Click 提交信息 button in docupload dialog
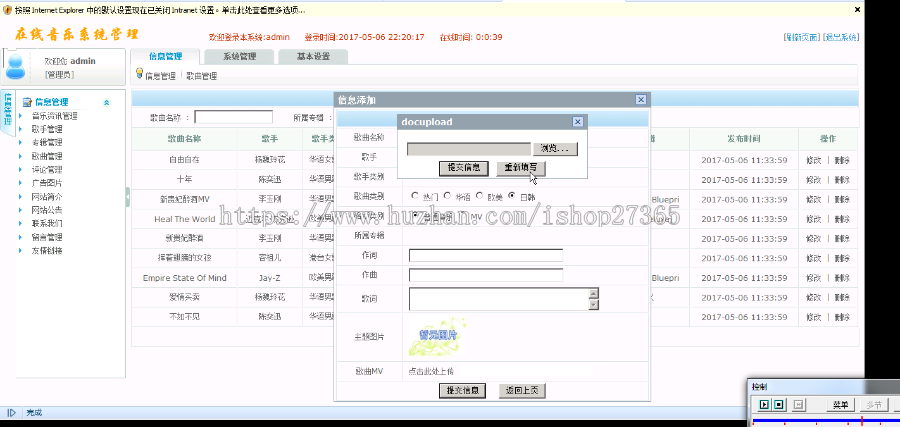900x427 pixels. [463, 168]
